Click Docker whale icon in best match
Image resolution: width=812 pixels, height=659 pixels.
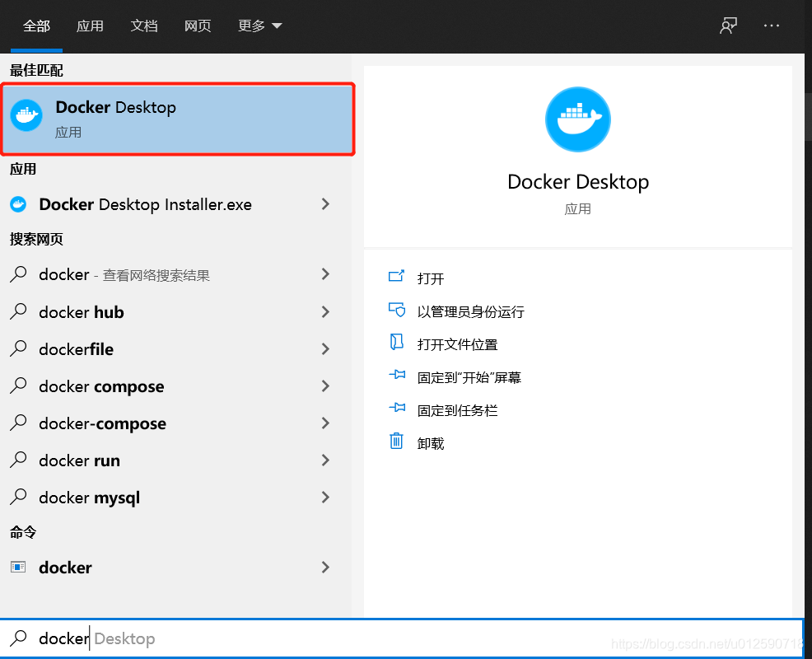pos(26,115)
